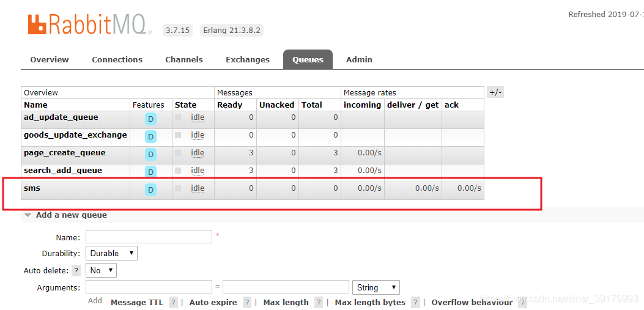The height and width of the screenshot is (310, 644).
Task: Click the sms ack rate 0.00/s
Action: point(469,188)
